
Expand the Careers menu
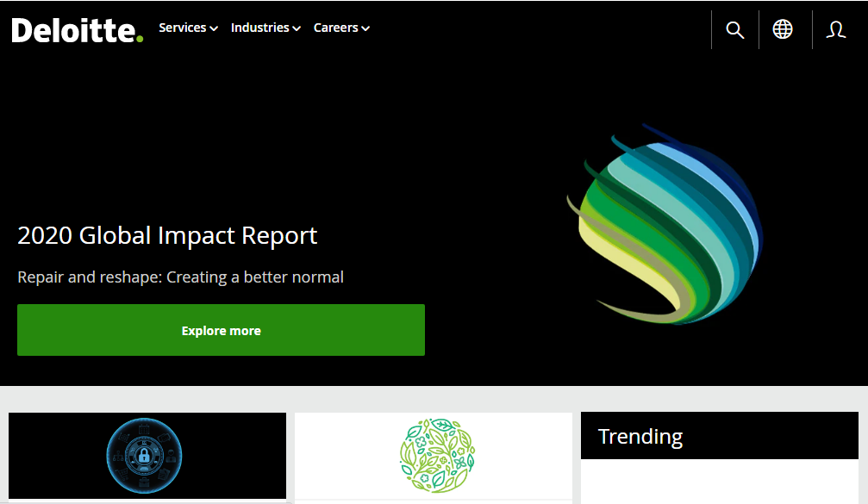point(341,28)
